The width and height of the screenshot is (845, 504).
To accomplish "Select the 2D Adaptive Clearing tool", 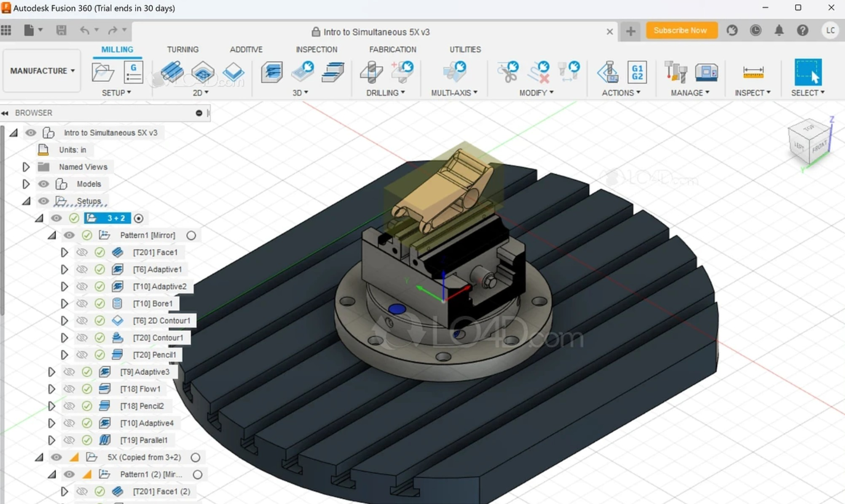I will (172, 72).
